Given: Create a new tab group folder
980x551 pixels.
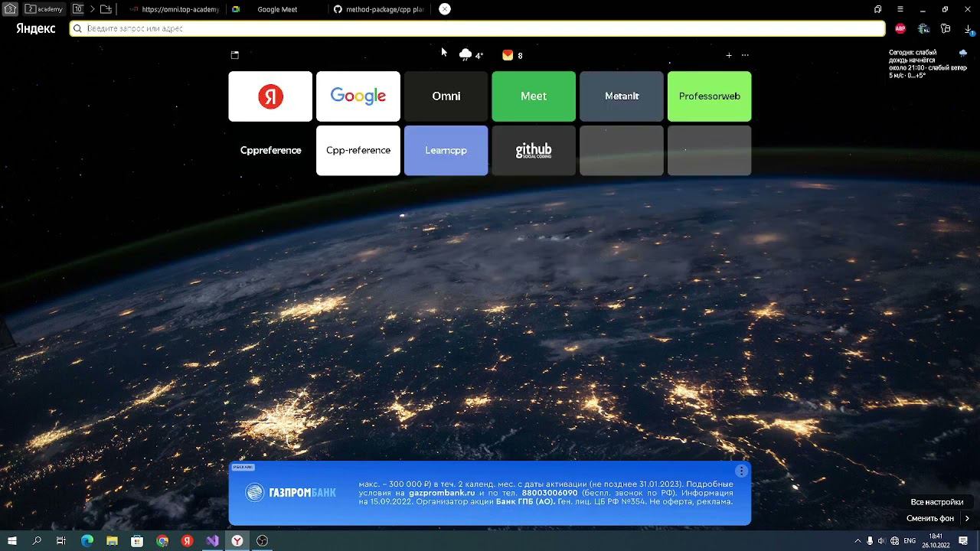Looking at the screenshot, I should point(106,9).
